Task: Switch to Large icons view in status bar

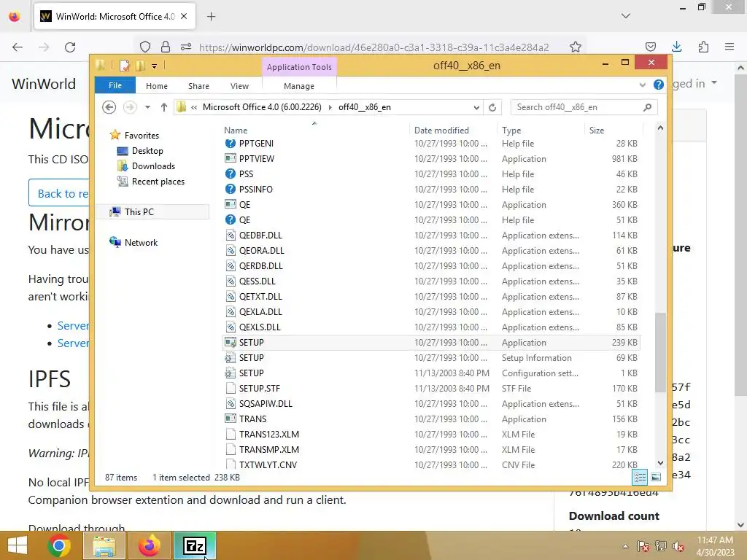Action: pyautogui.click(x=656, y=477)
